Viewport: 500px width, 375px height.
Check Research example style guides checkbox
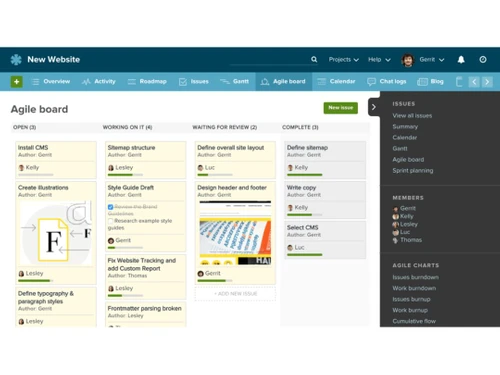[x=111, y=221]
